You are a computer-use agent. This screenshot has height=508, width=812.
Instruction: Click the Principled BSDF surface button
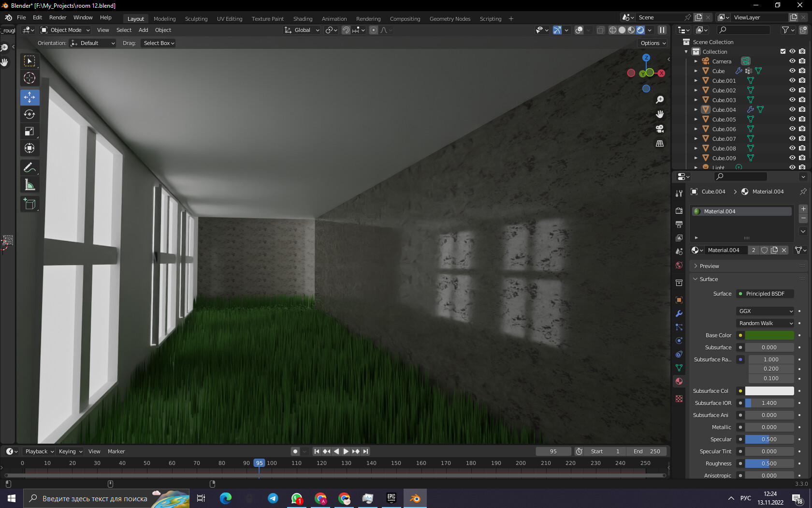[765, 294]
